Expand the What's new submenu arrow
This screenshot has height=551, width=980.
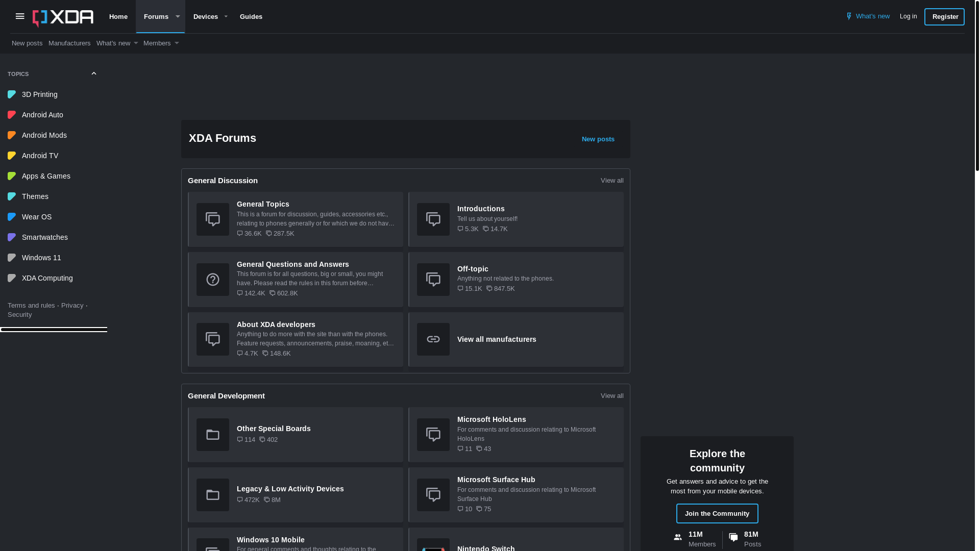coord(136,43)
